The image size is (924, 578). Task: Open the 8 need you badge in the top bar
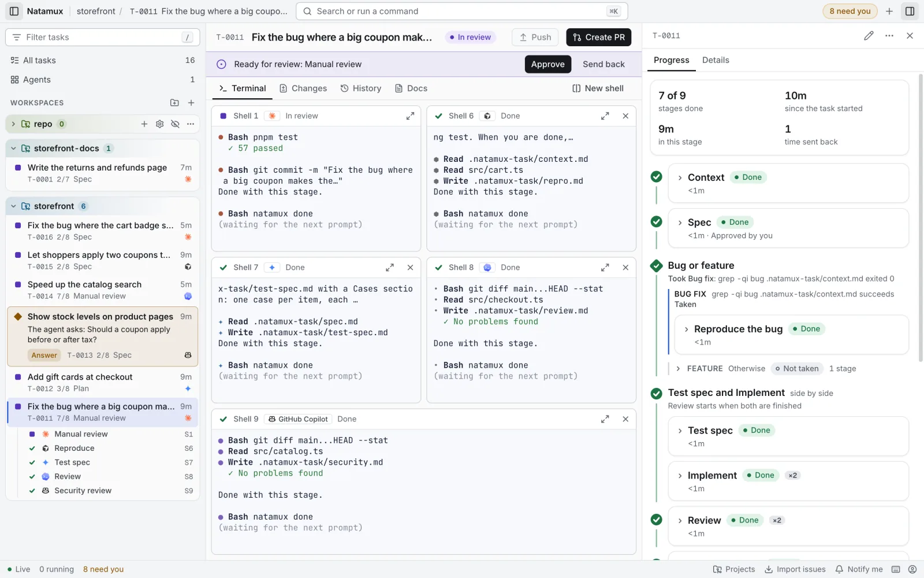pos(850,11)
